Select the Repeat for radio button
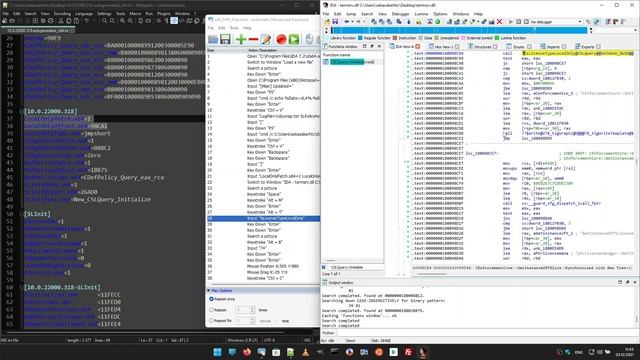The width and height of the screenshot is (640, 360). point(211,320)
